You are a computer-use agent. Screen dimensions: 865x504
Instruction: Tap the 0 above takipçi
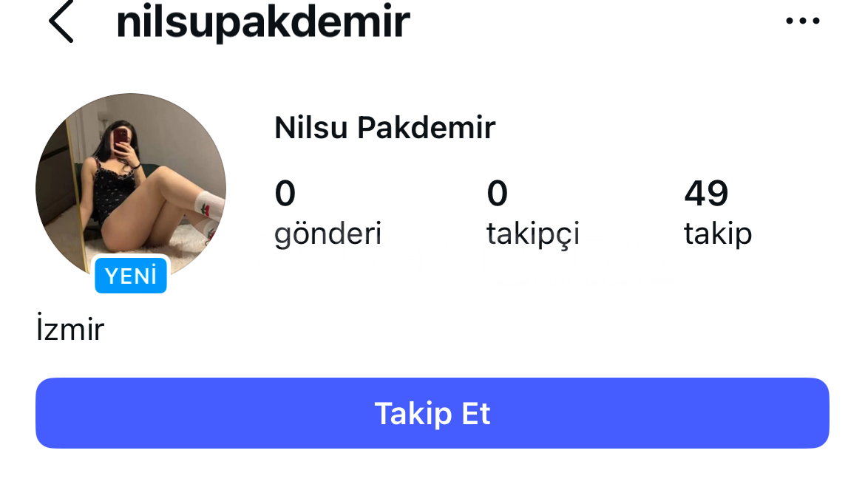click(x=497, y=194)
